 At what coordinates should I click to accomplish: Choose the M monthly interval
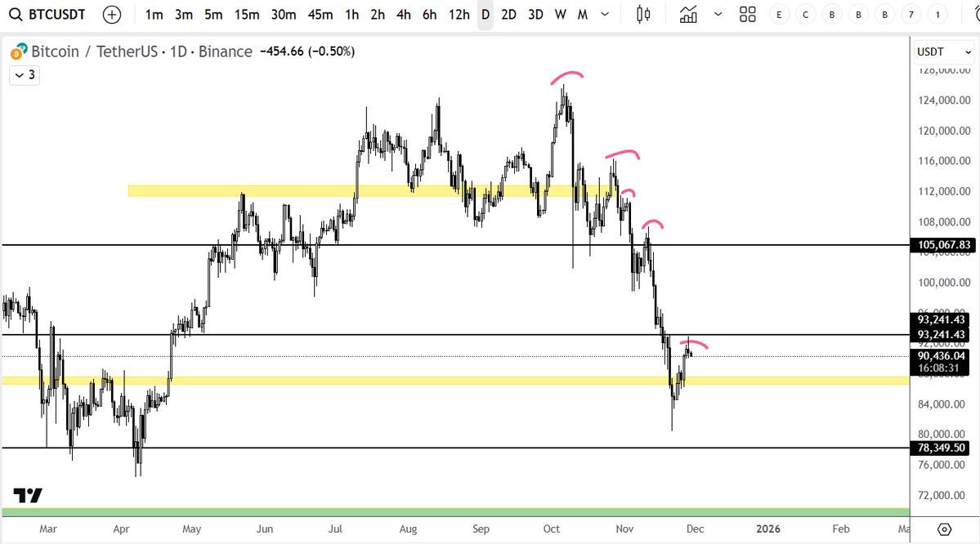(583, 15)
